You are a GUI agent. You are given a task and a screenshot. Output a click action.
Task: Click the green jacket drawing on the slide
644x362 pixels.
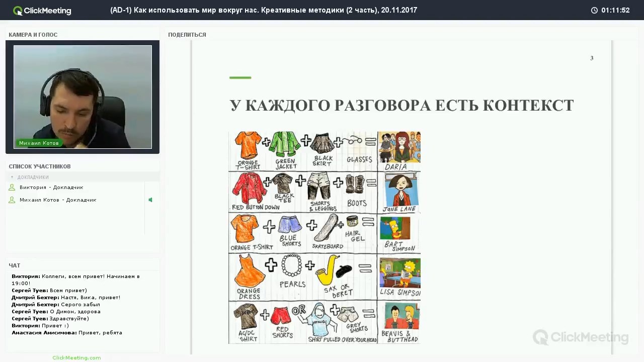(x=284, y=145)
